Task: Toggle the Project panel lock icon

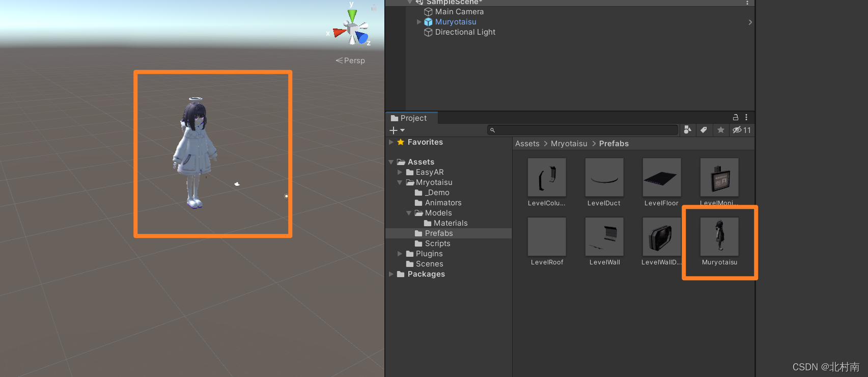Action: (x=735, y=117)
